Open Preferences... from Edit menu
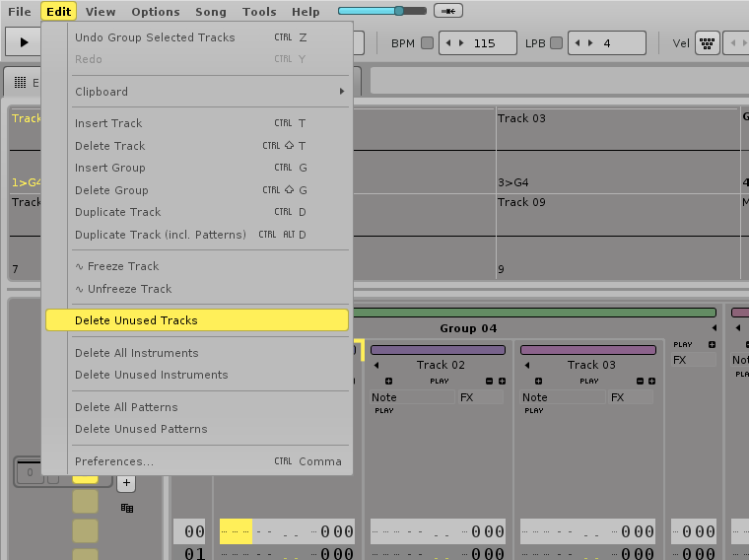The width and height of the screenshot is (749, 560). (x=197, y=461)
